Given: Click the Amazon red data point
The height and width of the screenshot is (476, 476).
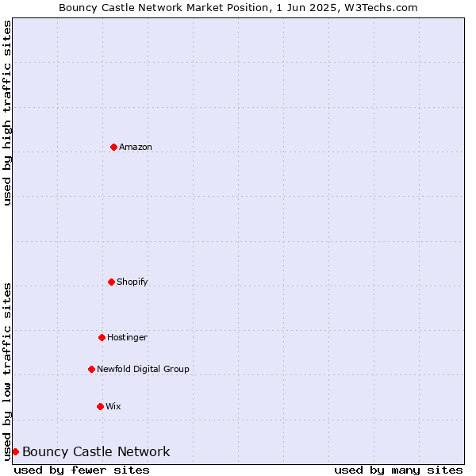Looking at the screenshot, I should point(113,148).
